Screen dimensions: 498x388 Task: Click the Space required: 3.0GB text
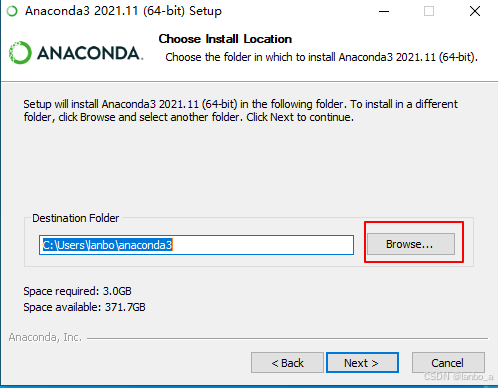pos(77,291)
